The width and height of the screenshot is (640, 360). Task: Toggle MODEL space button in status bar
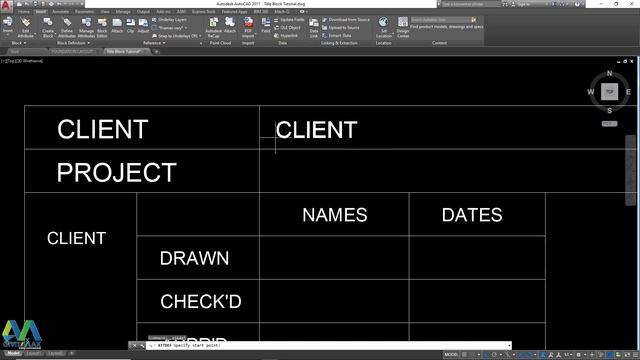[451, 355]
